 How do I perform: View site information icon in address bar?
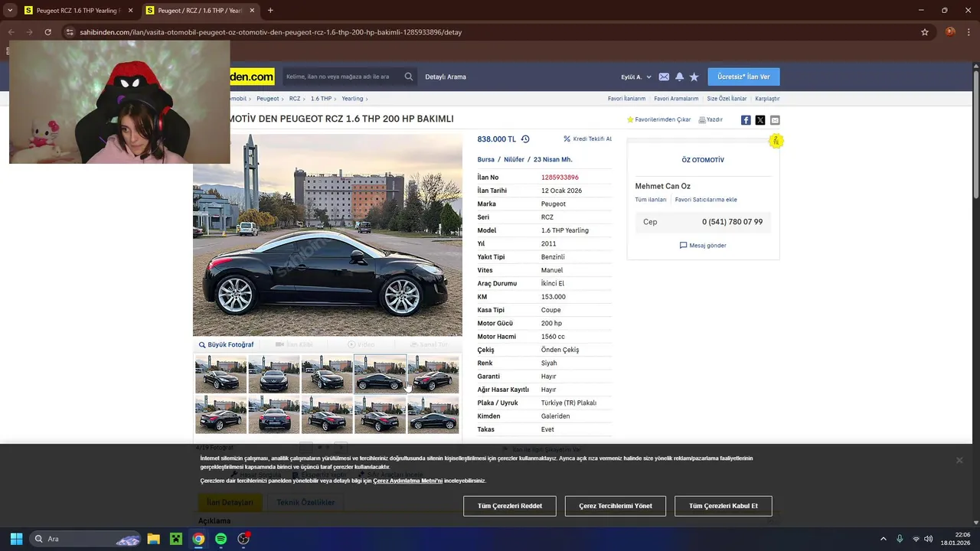coord(70,32)
